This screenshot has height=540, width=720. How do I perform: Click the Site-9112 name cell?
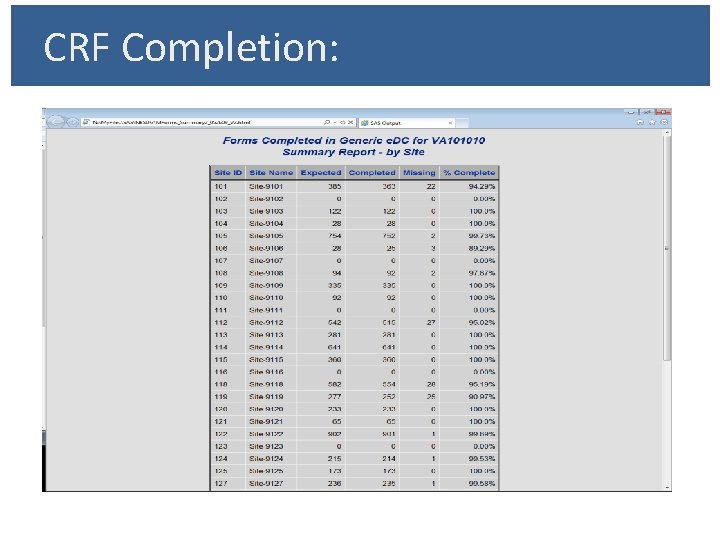pos(266,323)
